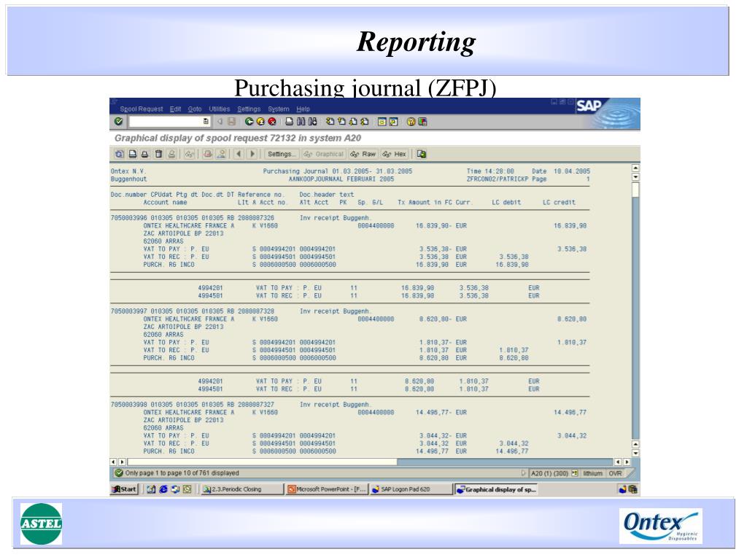Viewport: 747px width, 560px height.
Task: Switch to 2.3.Periodic Closing taskbar window
Action: (x=241, y=489)
